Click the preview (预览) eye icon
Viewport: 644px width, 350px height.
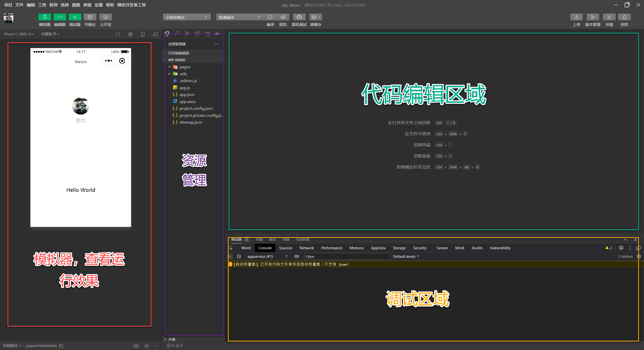point(283,17)
